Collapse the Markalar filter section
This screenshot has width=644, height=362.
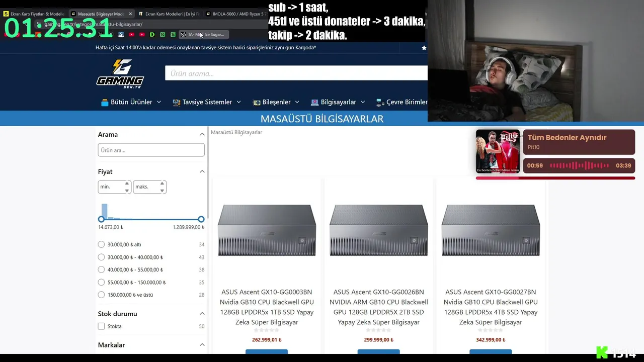[x=202, y=345]
